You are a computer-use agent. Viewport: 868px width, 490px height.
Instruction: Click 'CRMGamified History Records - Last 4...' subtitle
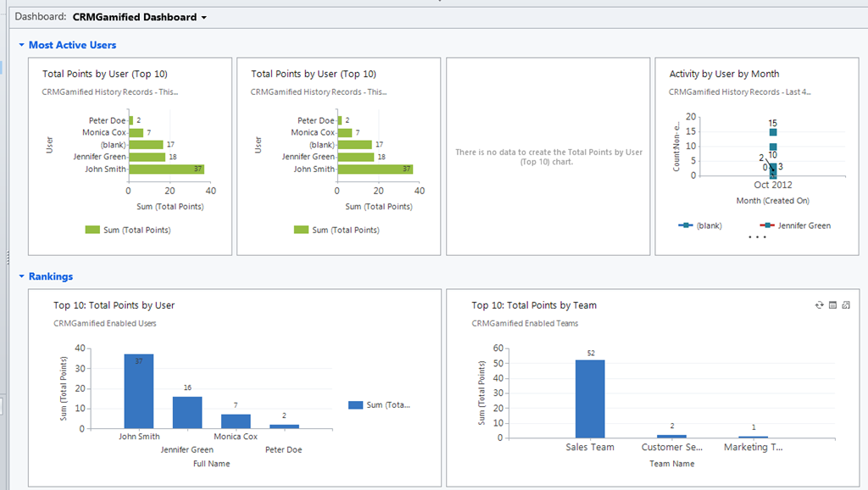739,92
